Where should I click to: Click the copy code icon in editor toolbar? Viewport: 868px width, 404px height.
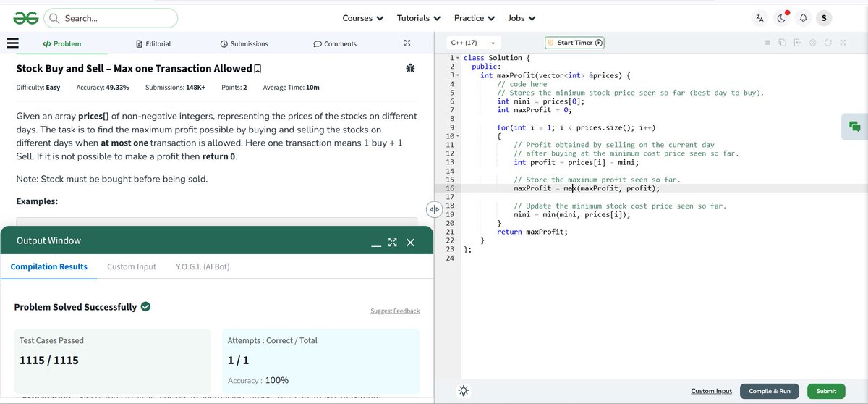click(x=782, y=43)
